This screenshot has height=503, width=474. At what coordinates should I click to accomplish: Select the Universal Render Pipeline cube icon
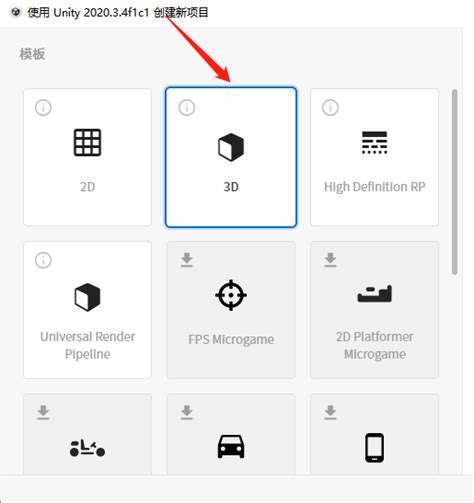point(87,297)
